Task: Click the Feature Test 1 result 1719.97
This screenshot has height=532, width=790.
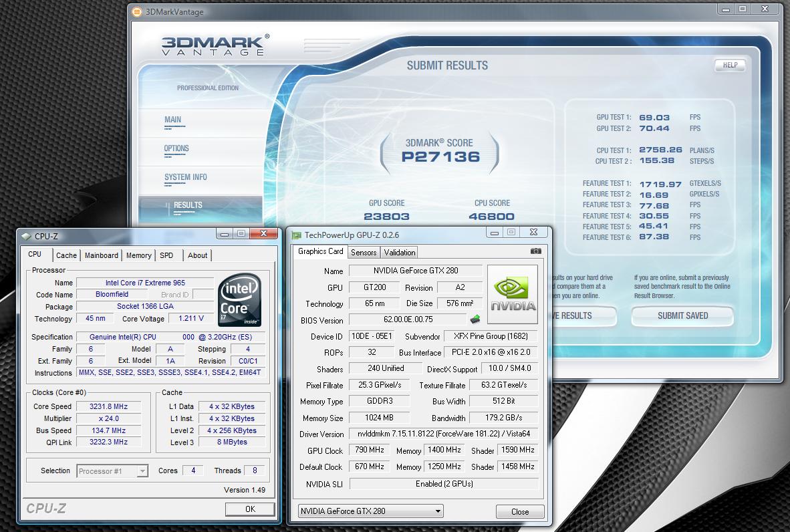Action: coord(660,184)
